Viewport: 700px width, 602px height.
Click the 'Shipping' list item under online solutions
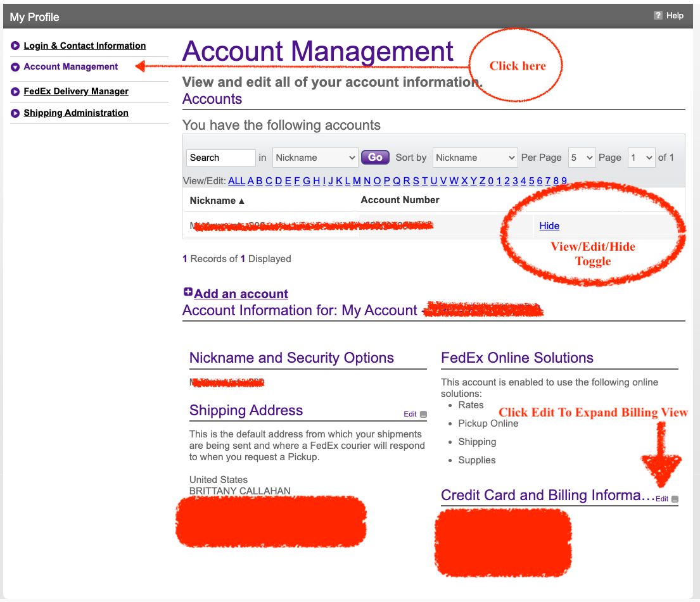click(x=477, y=442)
